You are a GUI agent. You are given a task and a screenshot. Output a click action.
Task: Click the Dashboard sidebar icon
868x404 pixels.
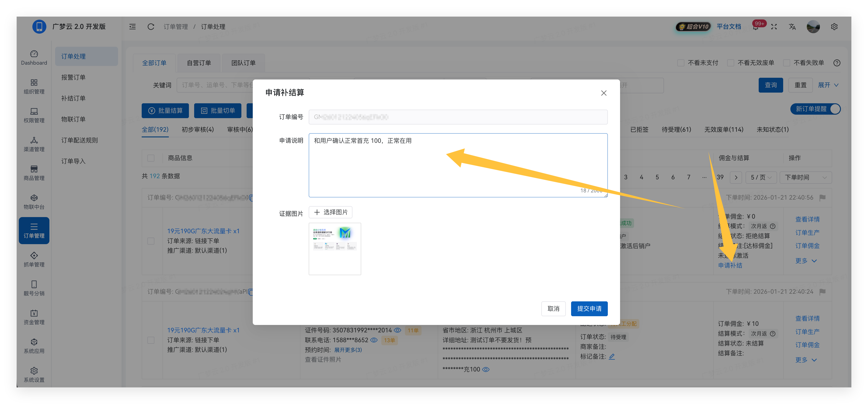[34, 54]
